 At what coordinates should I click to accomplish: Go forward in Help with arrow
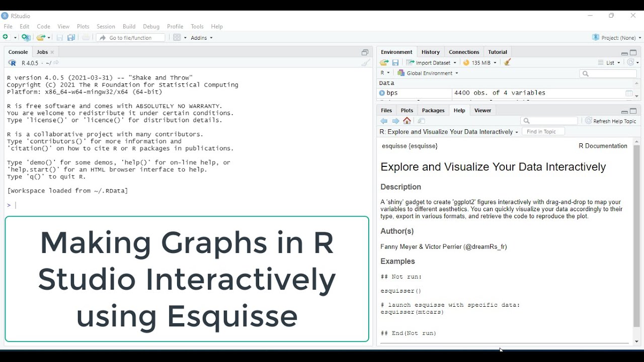coord(396,121)
